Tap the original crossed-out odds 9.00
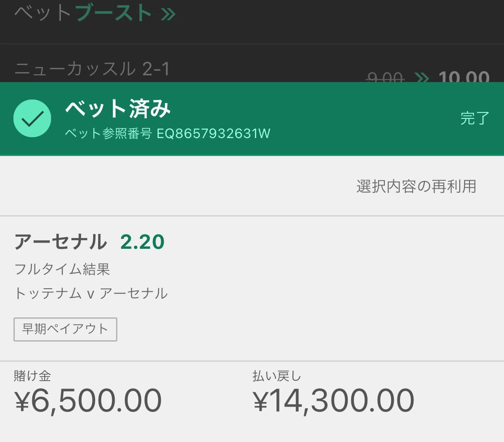Screen dimensions: 504x442 click(385, 77)
